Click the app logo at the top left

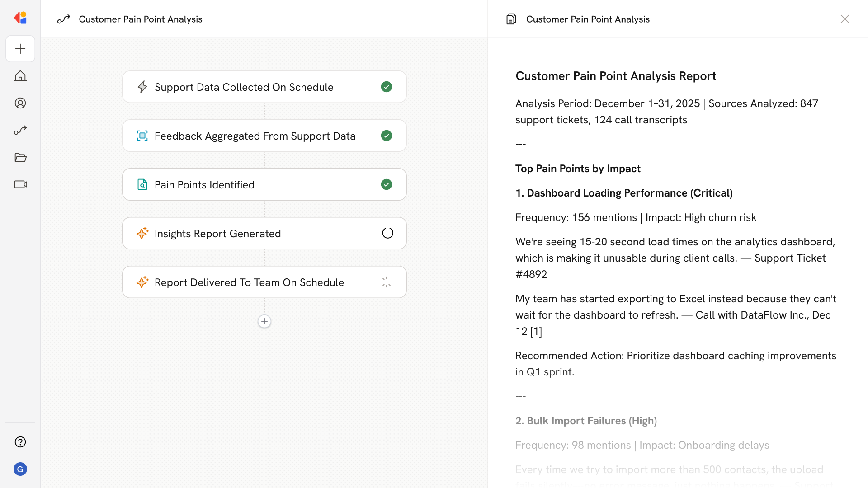click(x=20, y=18)
